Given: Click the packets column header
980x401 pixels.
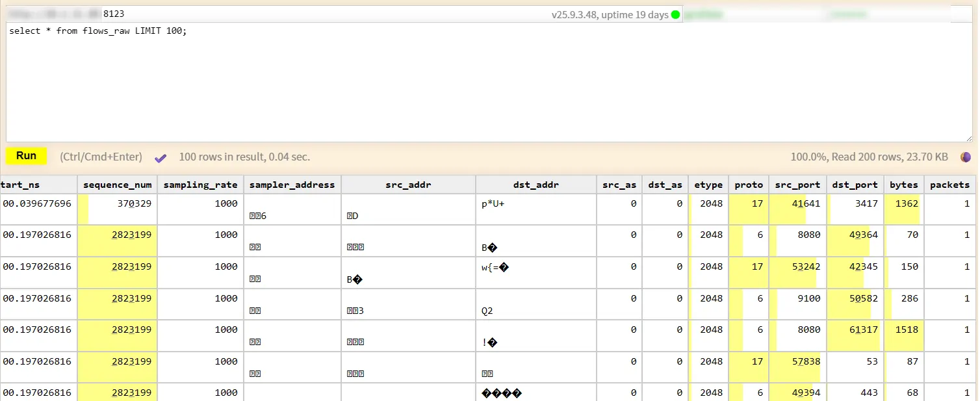Looking at the screenshot, I should [x=949, y=185].
